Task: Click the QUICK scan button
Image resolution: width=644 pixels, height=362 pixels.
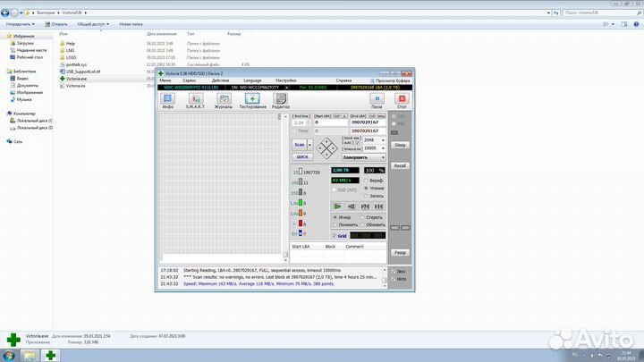Action: 302,156
